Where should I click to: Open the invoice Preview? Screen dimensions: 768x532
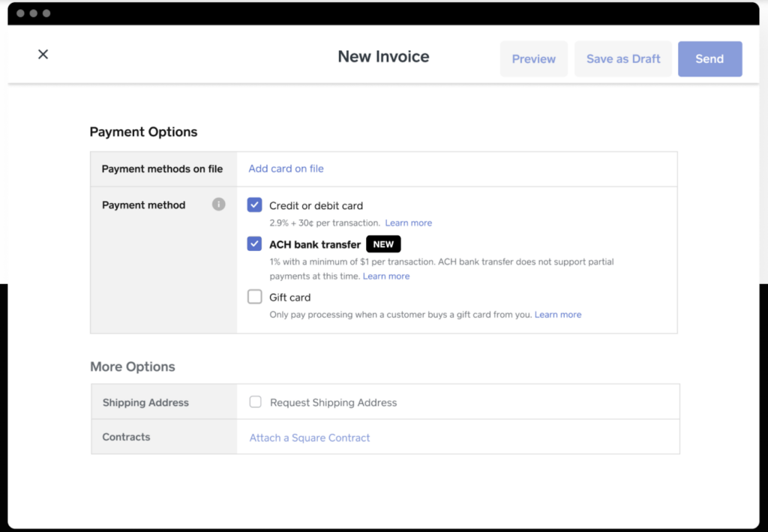coord(533,59)
